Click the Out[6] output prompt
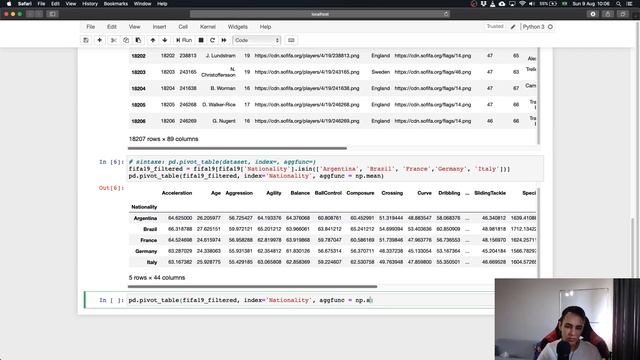The height and width of the screenshot is (360, 640). click(111, 188)
